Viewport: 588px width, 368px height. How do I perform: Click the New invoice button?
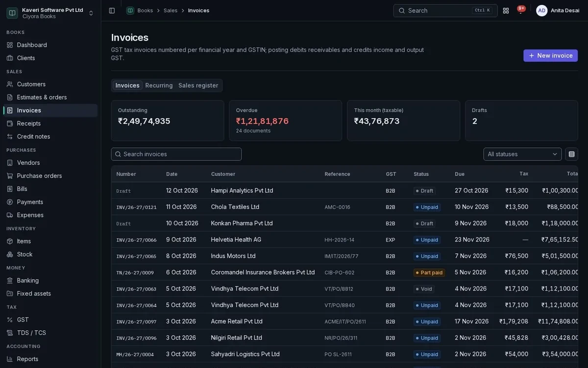point(550,55)
